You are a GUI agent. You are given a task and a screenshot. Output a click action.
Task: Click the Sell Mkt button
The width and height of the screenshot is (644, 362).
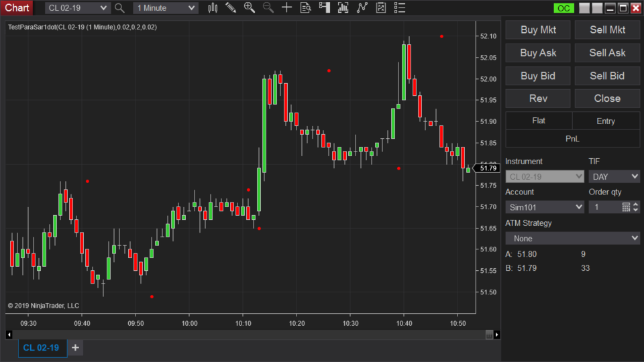608,30
